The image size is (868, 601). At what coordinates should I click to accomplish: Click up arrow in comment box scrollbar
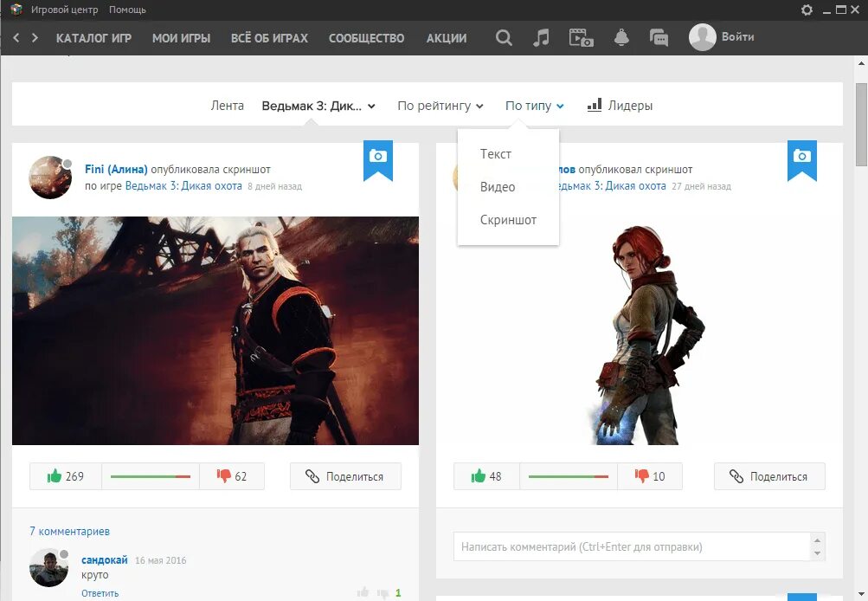pos(817,540)
